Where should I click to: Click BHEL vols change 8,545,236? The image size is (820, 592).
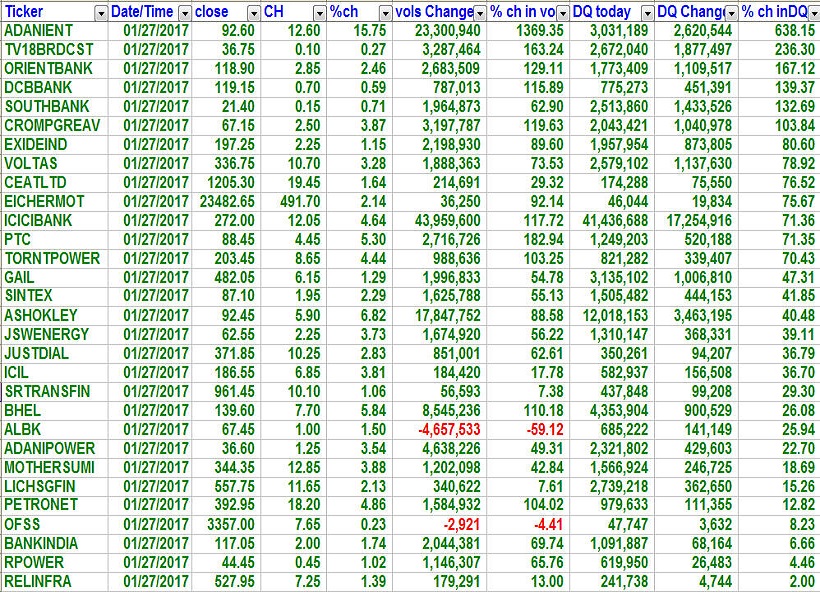click(451, 411)
